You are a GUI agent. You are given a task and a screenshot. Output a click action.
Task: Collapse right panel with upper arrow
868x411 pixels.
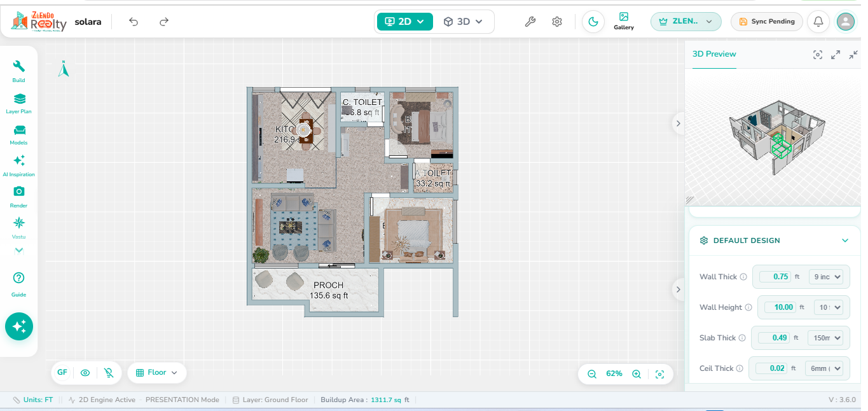coord(678,123)
